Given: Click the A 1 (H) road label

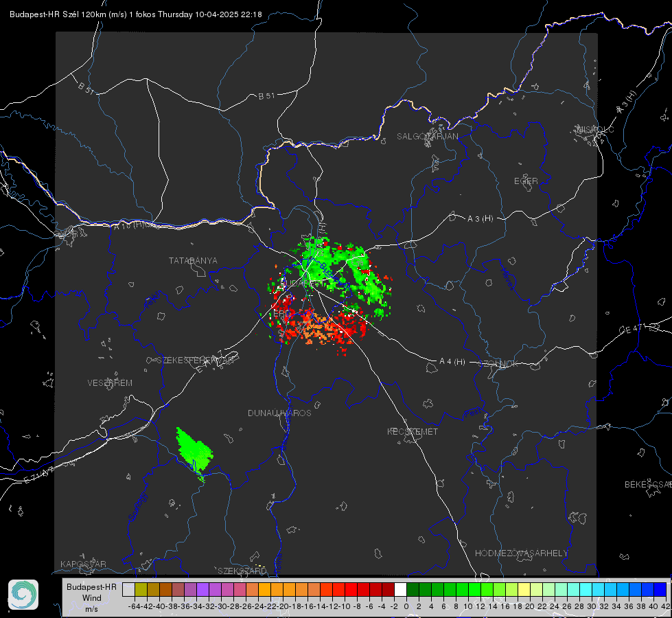Looking at the screenshot, I should click(128, 225).
